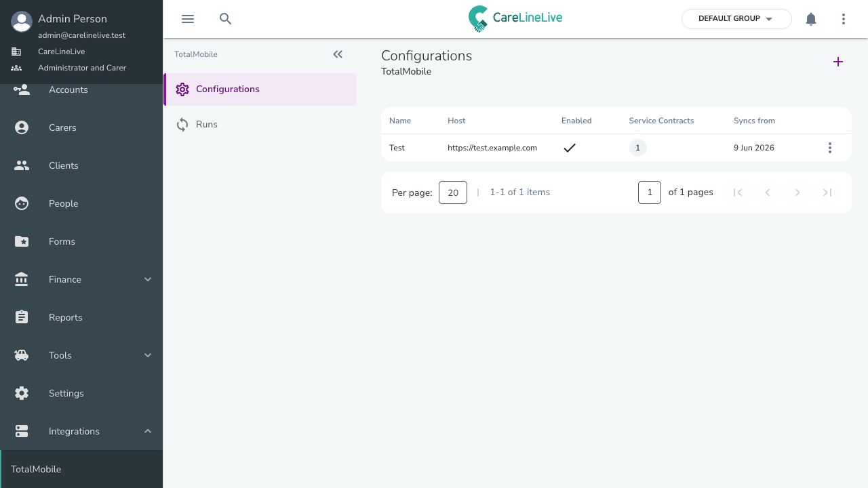Screen dimensions: 868x488
Task: Click the Integrations server icon
Action: point(22,431)
